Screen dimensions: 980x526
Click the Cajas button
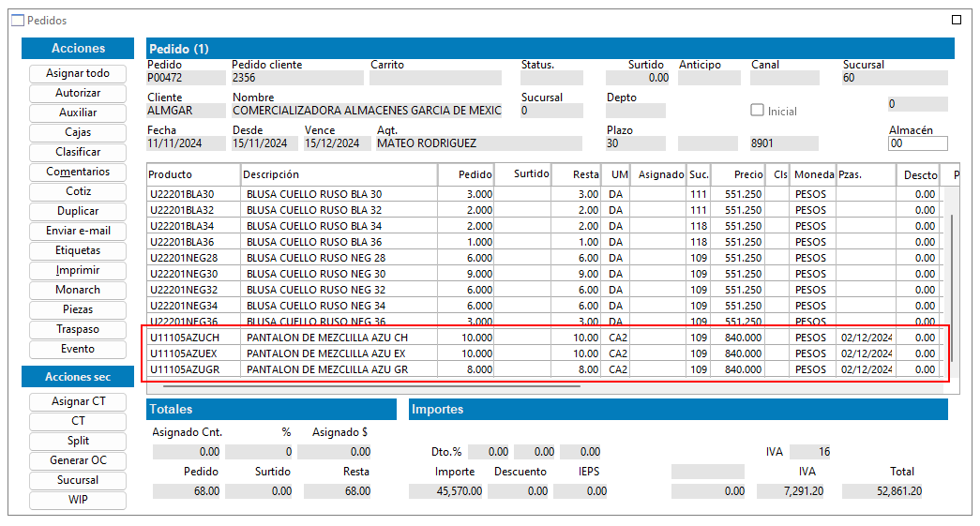[78, 132]
